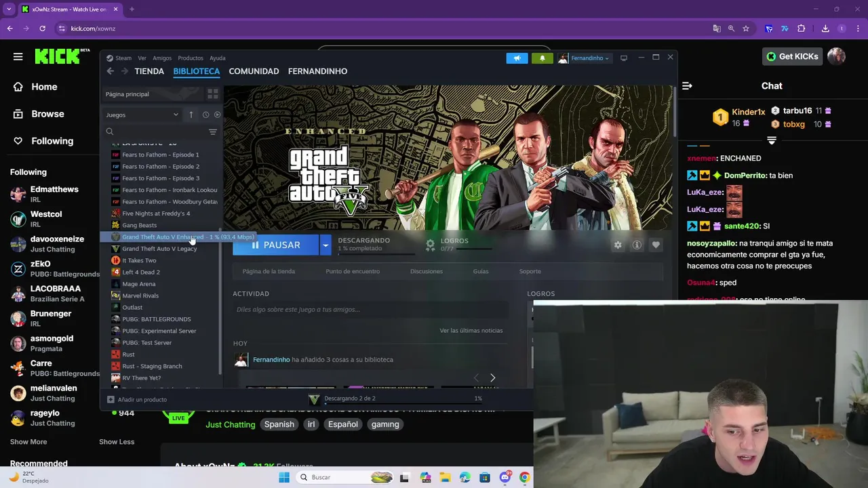Click the ready-to-play filter icon
Viewport: 868px width, 488px height.
point(217,115)
